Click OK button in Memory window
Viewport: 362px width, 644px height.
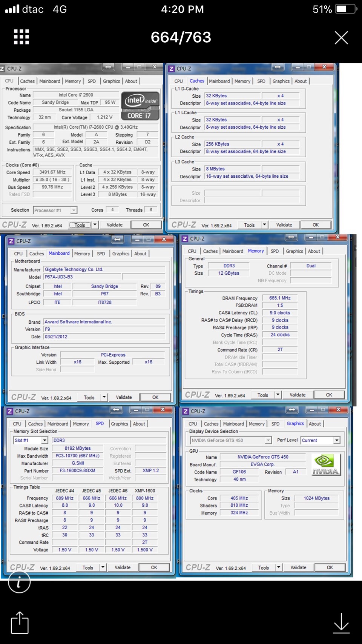(329, 395)
